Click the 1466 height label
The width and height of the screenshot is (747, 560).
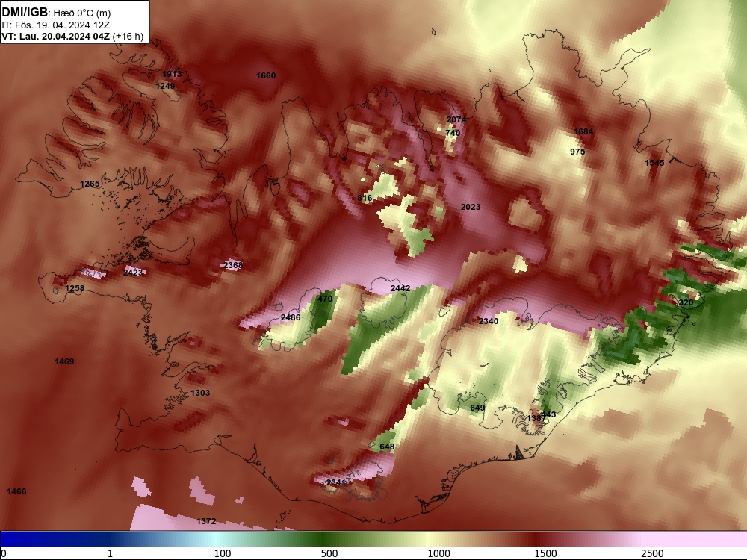tap(16, 492)
